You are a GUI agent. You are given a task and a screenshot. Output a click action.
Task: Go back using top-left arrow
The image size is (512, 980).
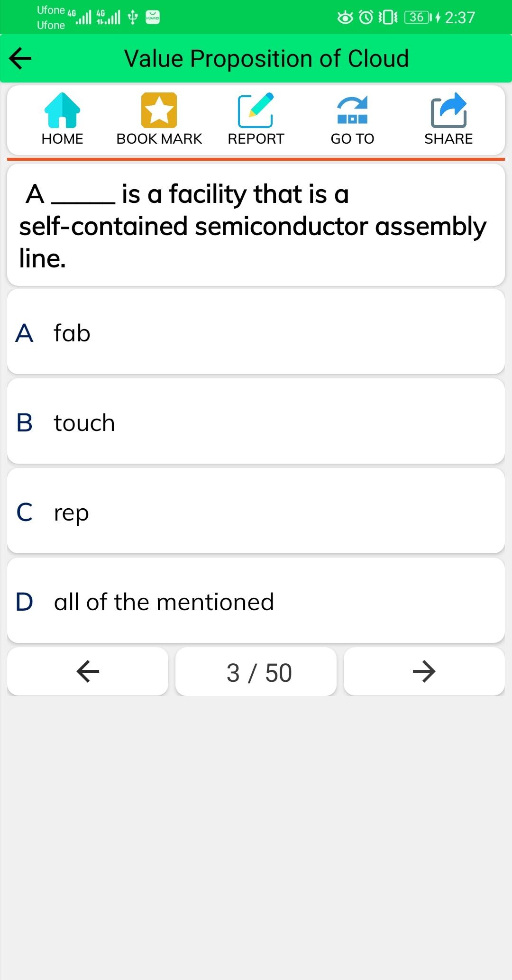[x=20, y=58]
